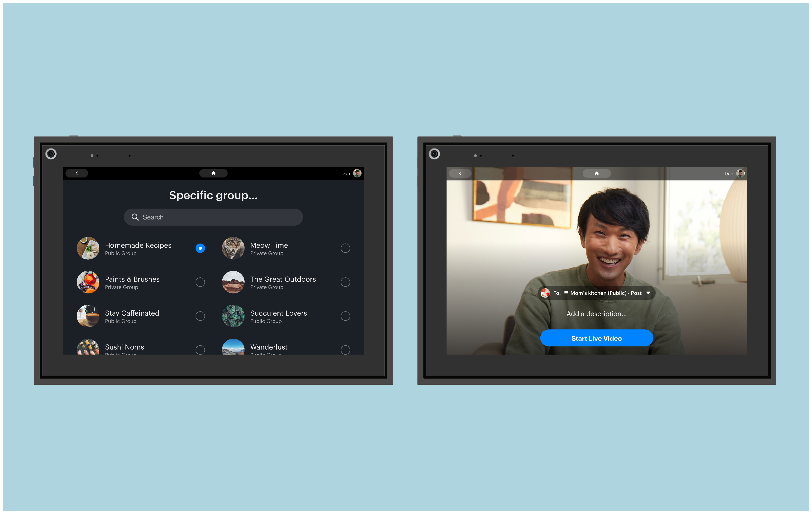812x514 pixels.
Task: Click the Search groups input field
Action: pos(219,217)
